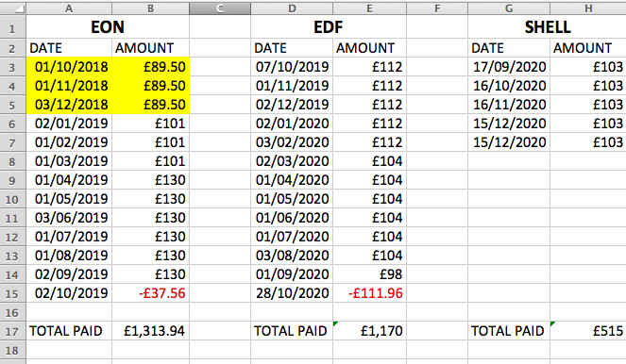Click EON total £1,313.94 cell
Viewport: 626px width, 364px height.
click(150, 331)
